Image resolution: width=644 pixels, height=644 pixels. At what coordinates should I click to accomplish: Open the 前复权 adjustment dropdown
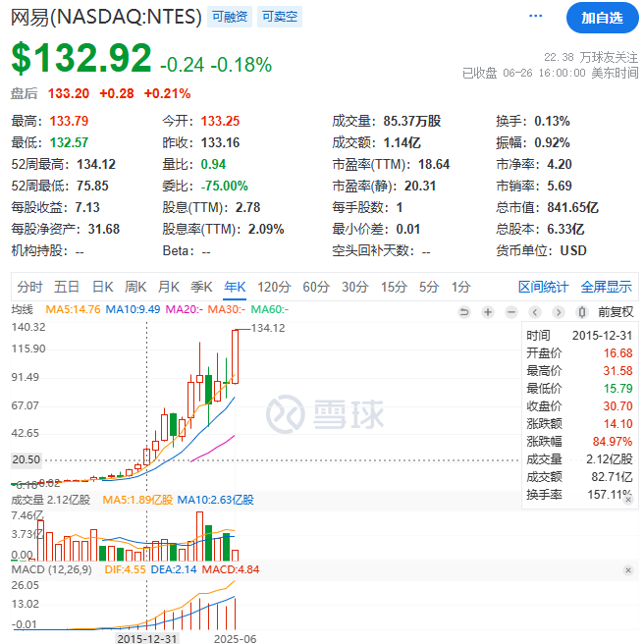[616, 312]
